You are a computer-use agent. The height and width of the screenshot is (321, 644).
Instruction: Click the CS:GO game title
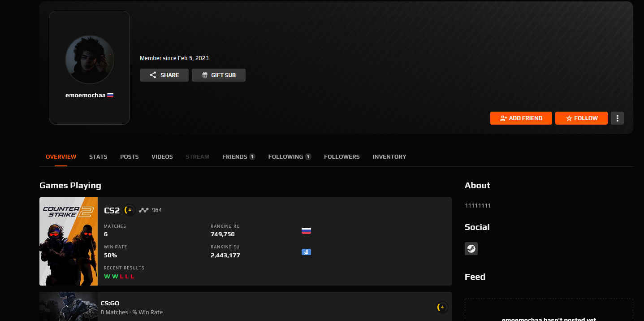(110, 303)
